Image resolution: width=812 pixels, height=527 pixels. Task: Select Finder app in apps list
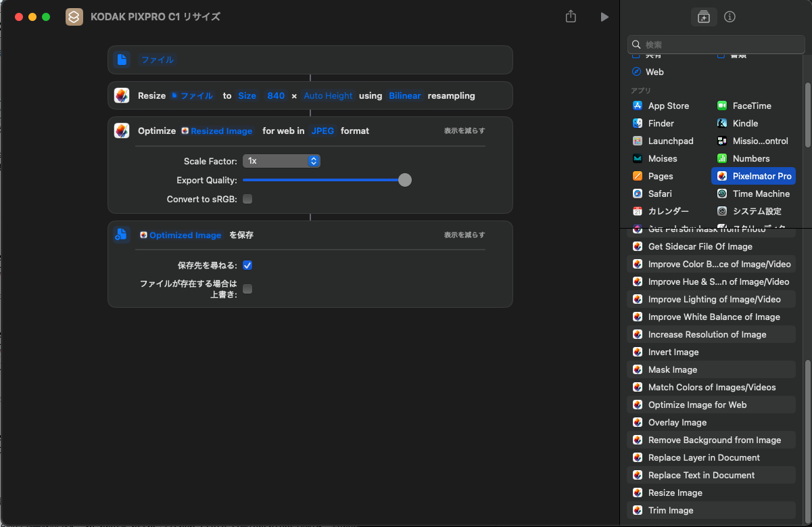[661, 123]
